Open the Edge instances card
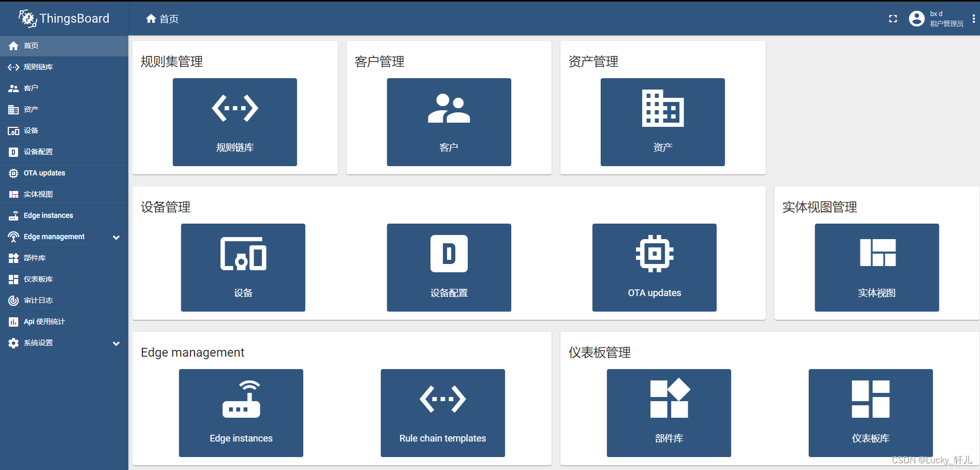The height and width of the screenshot is (470, 980). [241, 413]
